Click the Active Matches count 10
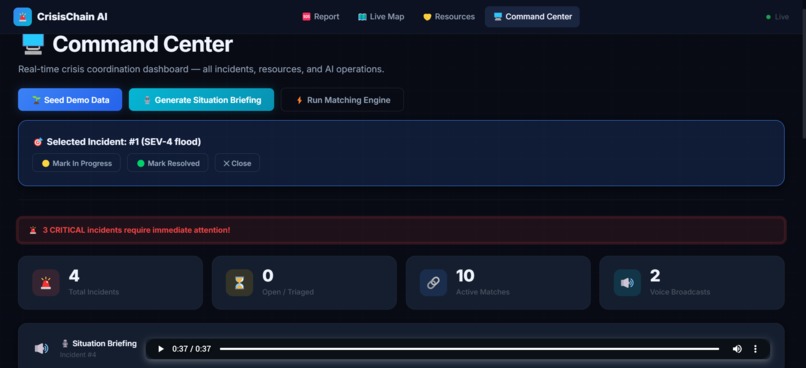 (465, 276)
